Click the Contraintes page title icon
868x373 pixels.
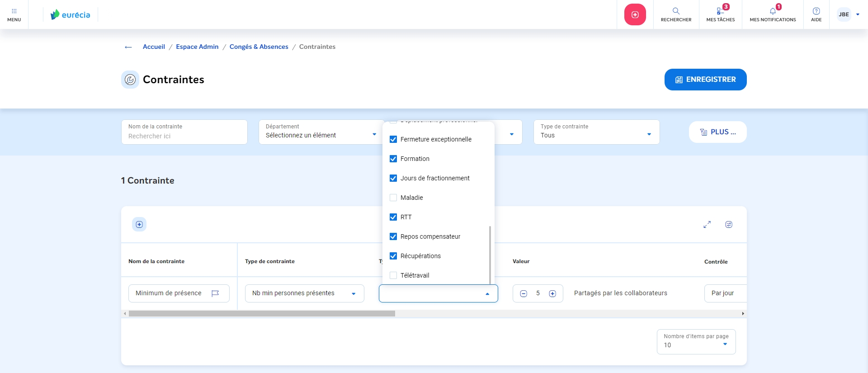click(130, 80)
